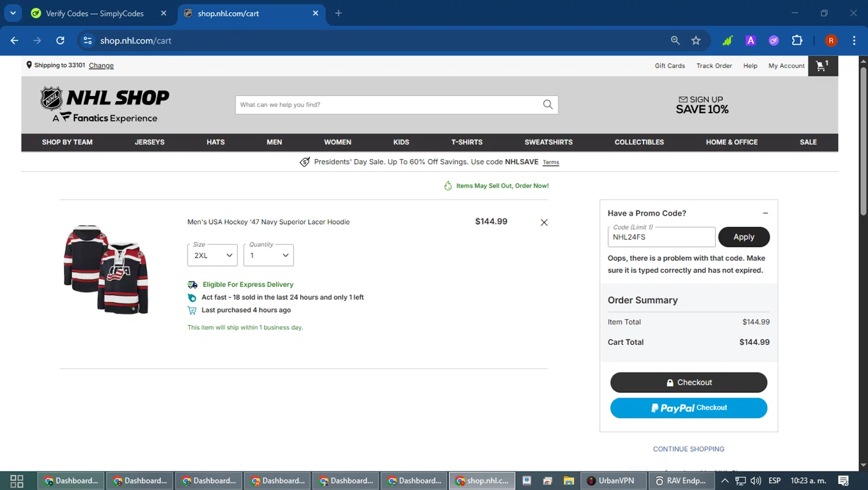This screenshot has height=490, width=868.
Task: Open the T-Shirts menu
Action: pyautogui.click(x=467, y=142)
